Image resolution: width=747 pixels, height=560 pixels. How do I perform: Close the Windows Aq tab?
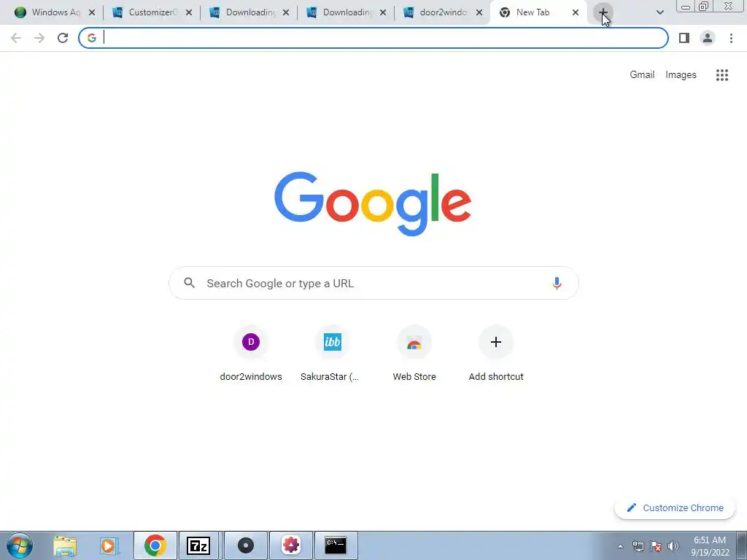pyautogui.click(x=92, y=12)
